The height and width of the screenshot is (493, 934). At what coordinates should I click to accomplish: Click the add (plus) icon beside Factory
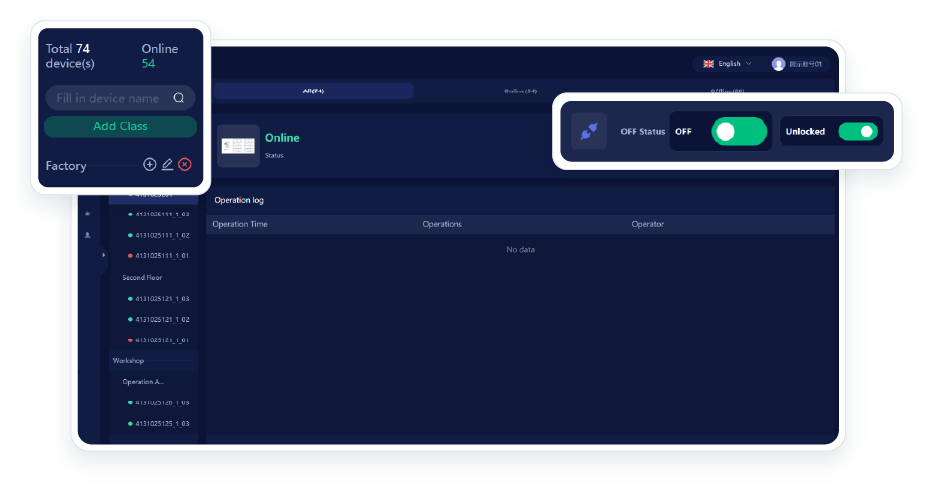(x=150, y=165)
